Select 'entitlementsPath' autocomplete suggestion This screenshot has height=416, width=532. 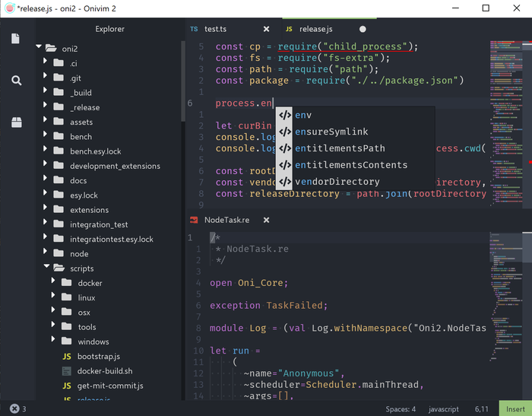(340, 148)
